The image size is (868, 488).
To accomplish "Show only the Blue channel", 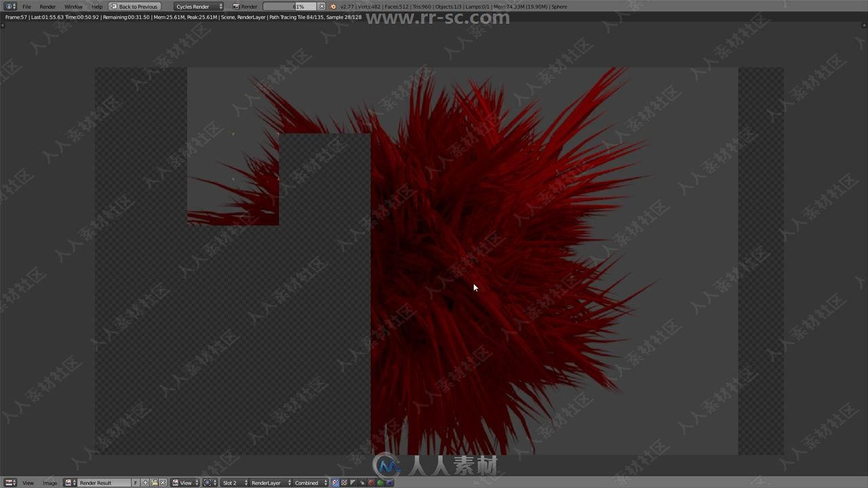I will [389, 483].
